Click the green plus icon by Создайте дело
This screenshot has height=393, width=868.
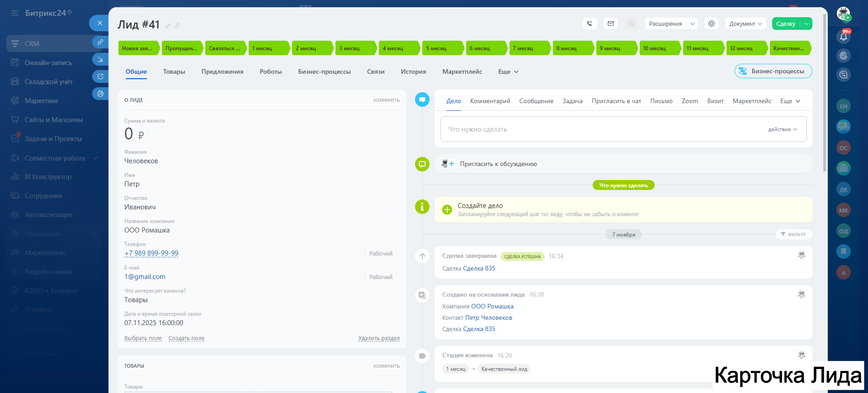[447, 209]
